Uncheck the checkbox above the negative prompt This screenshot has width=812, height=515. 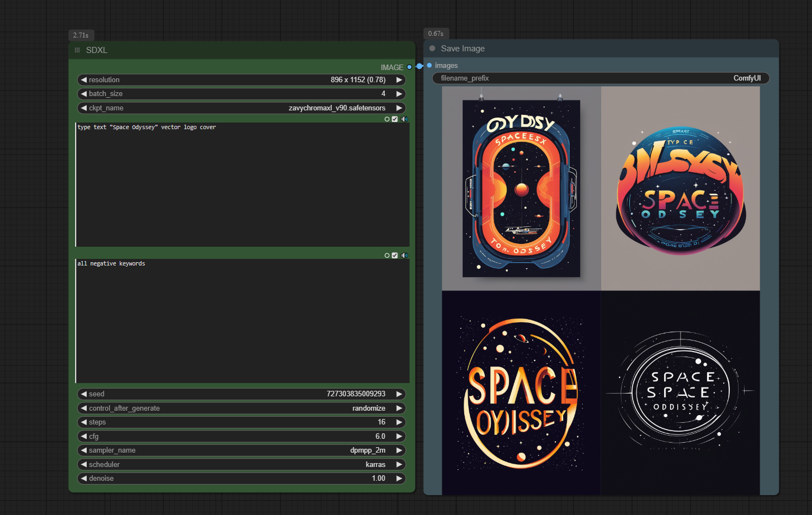pos(395,256)
